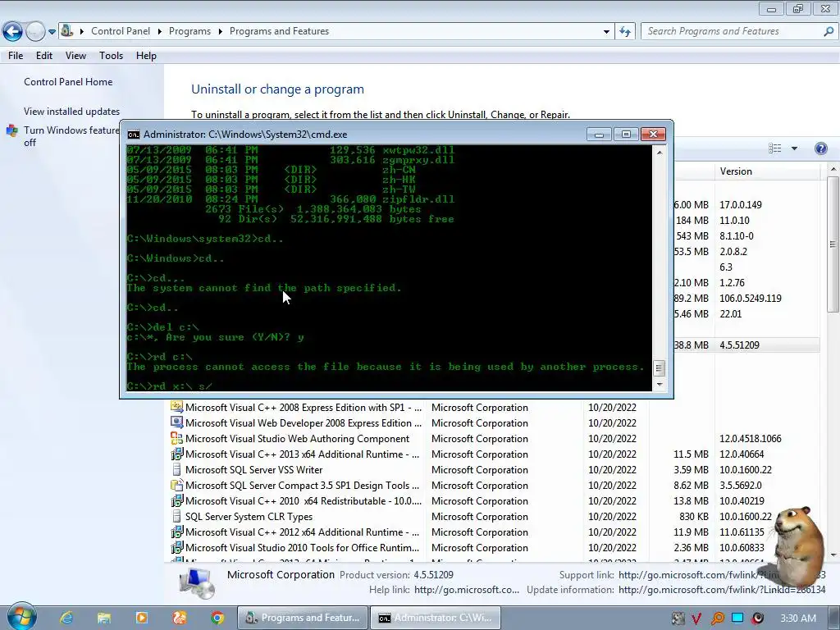Click version value 106.0.5249.119
This screenshot has height=630, width=840.
pos(750,299)
